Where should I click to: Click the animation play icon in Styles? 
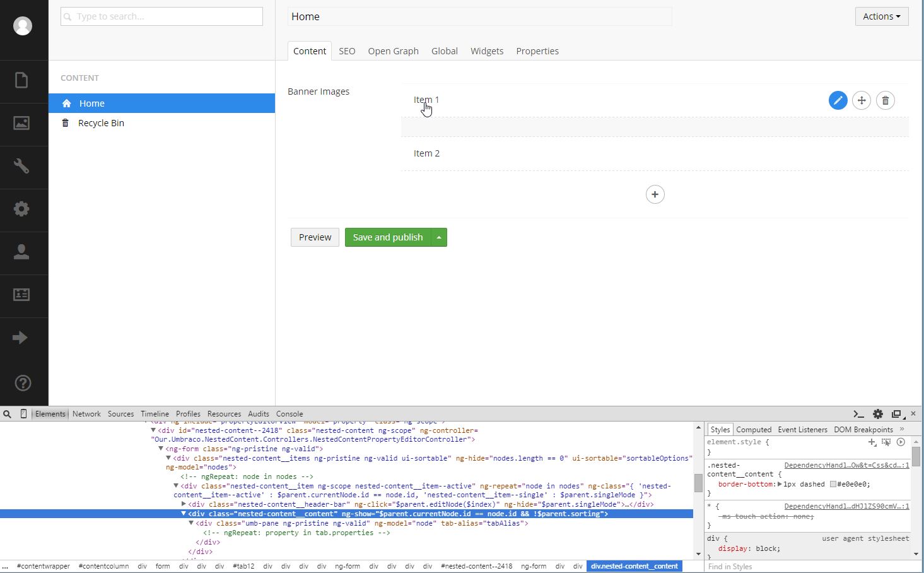point(901,442)
